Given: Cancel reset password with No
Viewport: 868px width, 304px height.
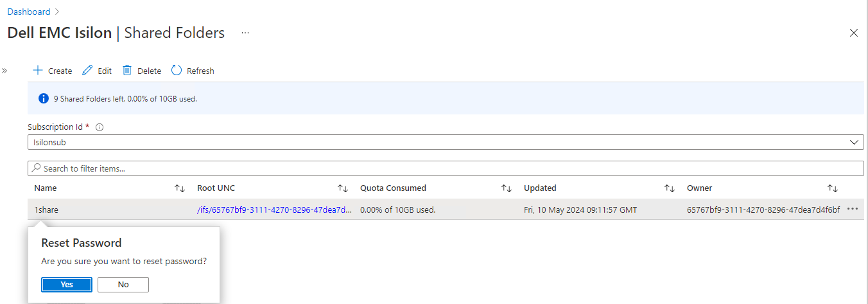Looking at the screenshot, I should (x=123, y=285).
